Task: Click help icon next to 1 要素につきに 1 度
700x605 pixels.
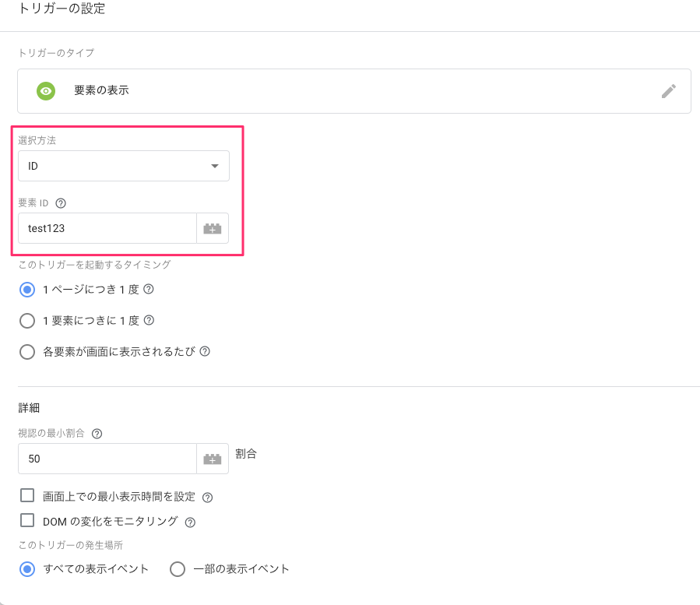Action: (149, 321)
